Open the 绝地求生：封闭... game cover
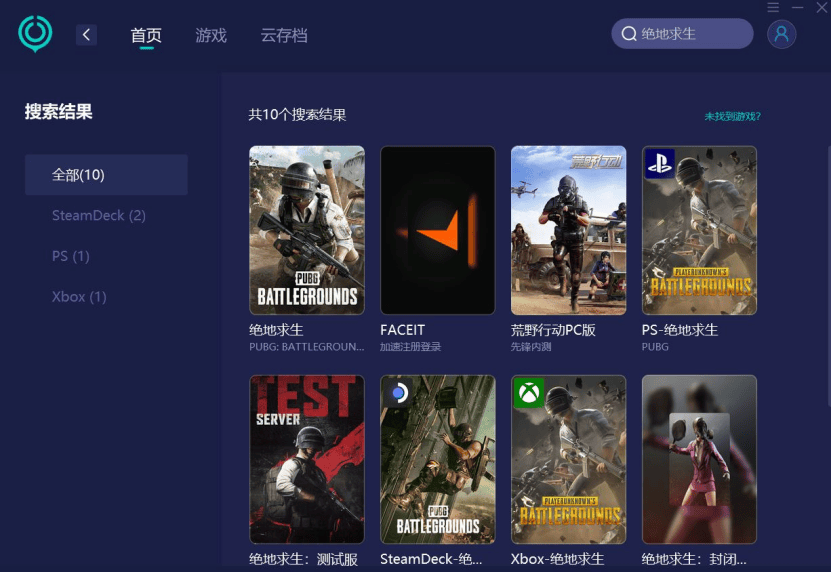The height and width of the screenshot is (572, 831). (x=700, y=459)
